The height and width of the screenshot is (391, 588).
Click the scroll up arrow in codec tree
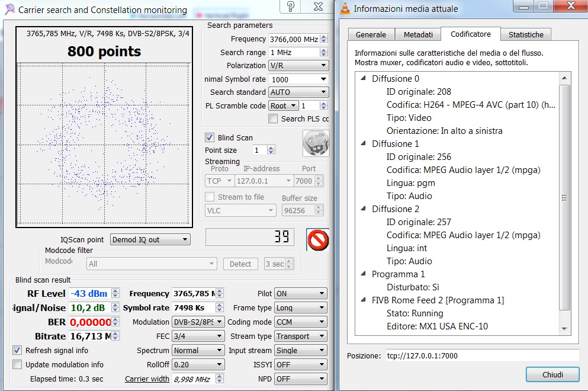(x=564, y=78)
